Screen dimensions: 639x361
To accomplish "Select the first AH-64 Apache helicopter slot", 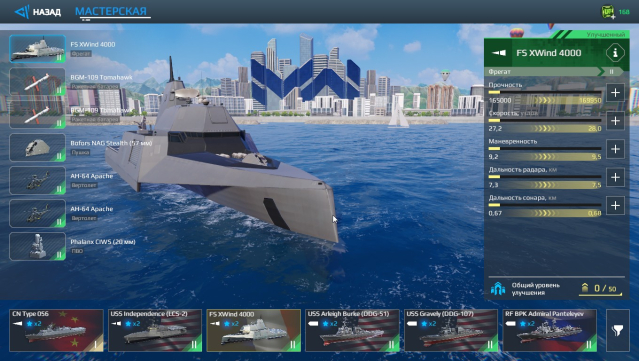I will tap(37, 180).
